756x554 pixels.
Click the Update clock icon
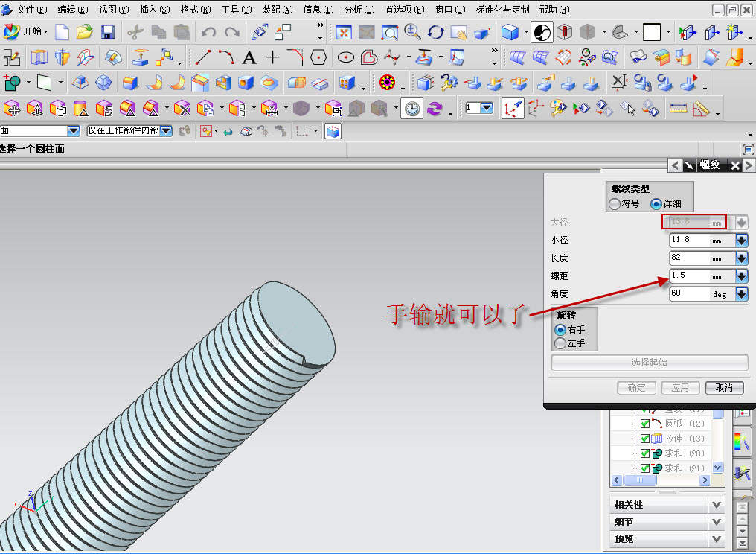click(x=411, y=109)
